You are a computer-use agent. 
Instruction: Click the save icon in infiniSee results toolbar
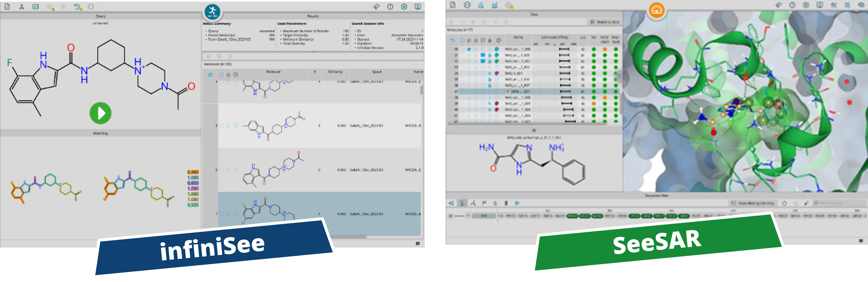pos(219,56)
